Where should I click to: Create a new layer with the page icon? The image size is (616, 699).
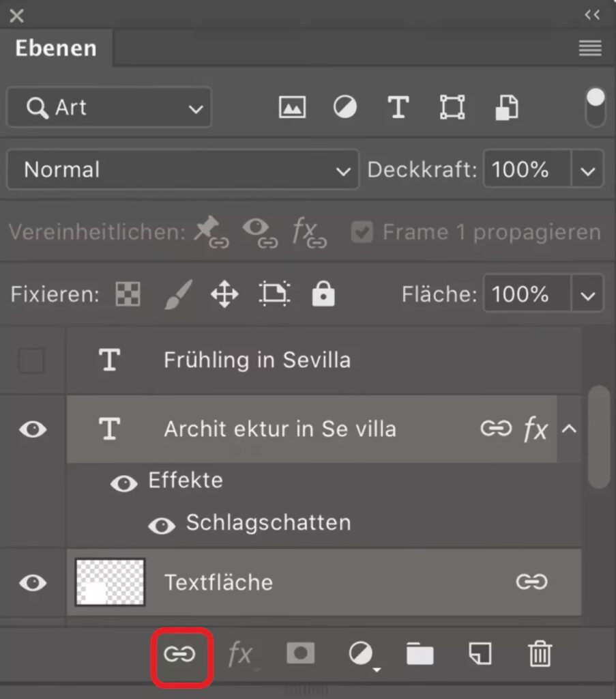pos(480,655)
